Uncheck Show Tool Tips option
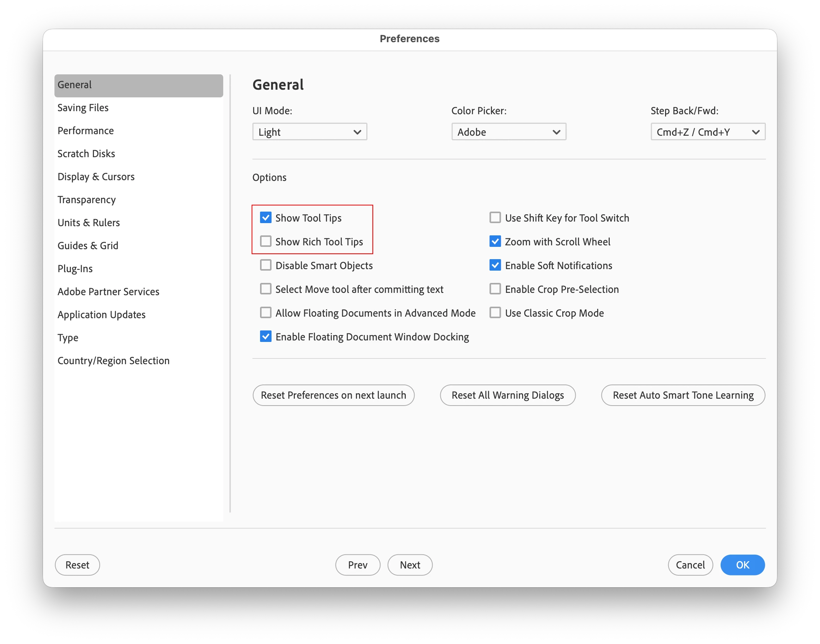 click(266, 218)
